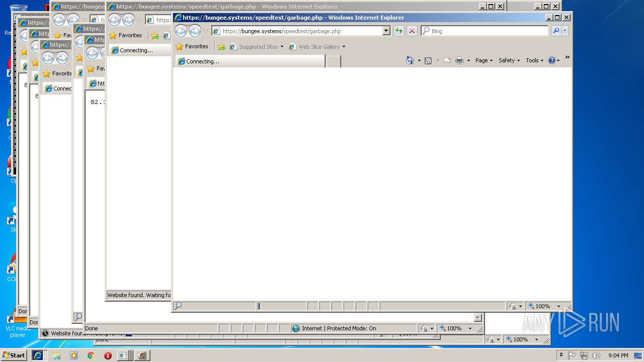Add page to Favorites bar star-arrow icon
Viewport: 644px width, 362px height.
[221, 47]
